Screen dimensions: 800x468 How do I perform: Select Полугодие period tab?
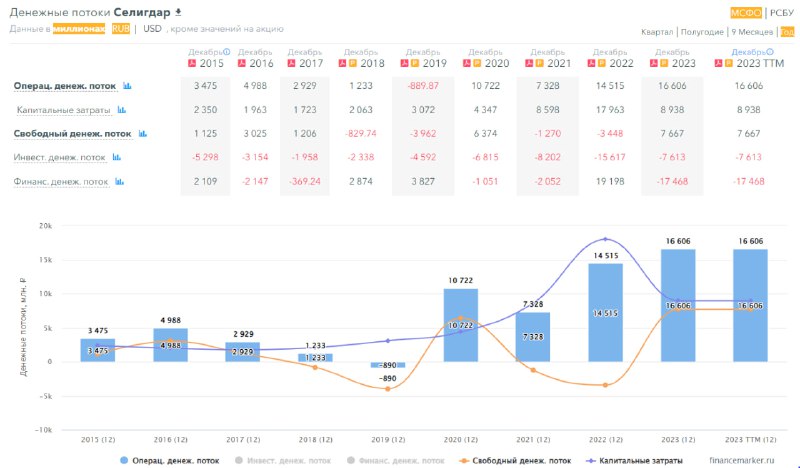(x=702, y=32)
